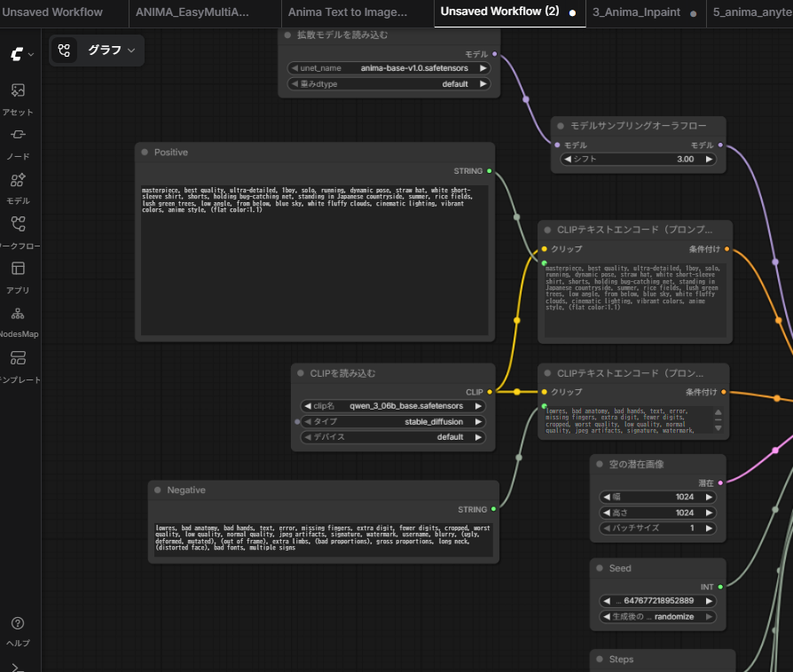Switch to the Unsaved Workflow tab

pos(52,12)
